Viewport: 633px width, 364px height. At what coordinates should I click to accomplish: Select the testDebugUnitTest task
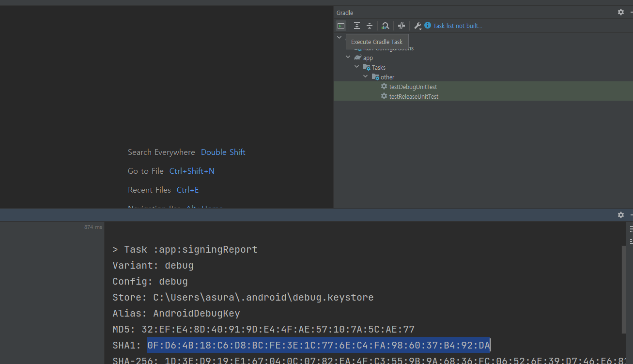coord(483,87)
